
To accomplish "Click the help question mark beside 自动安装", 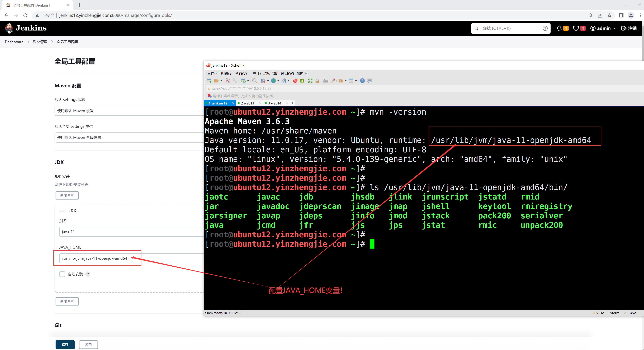I will pyautogui.click(x=88, y=274).
